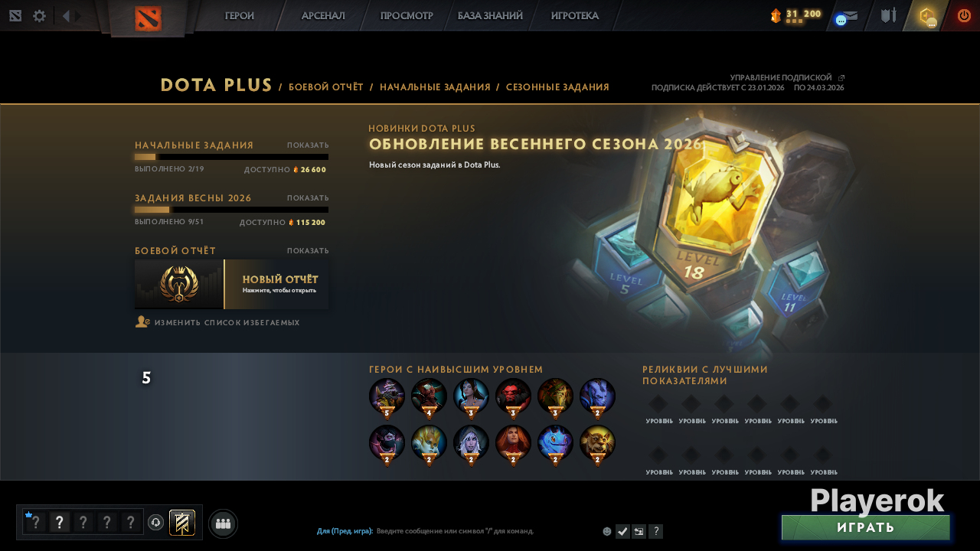Click the voice headset icon by role slots
This screenshot has width=980, height=551.
155,523
